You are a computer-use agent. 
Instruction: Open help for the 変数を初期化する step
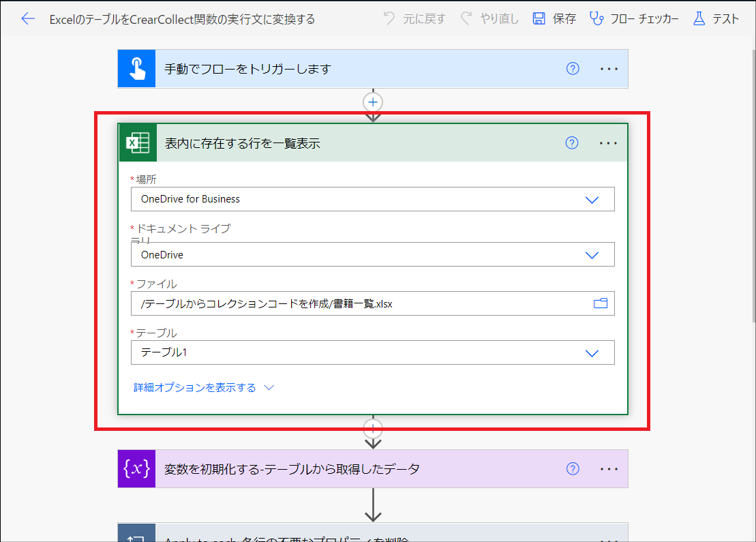573,468
